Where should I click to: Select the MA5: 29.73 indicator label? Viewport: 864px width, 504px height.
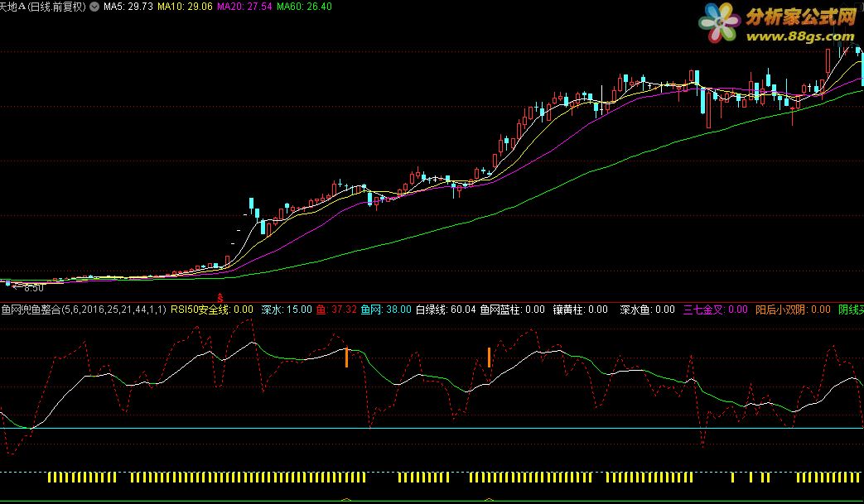[x=128, y=7]
